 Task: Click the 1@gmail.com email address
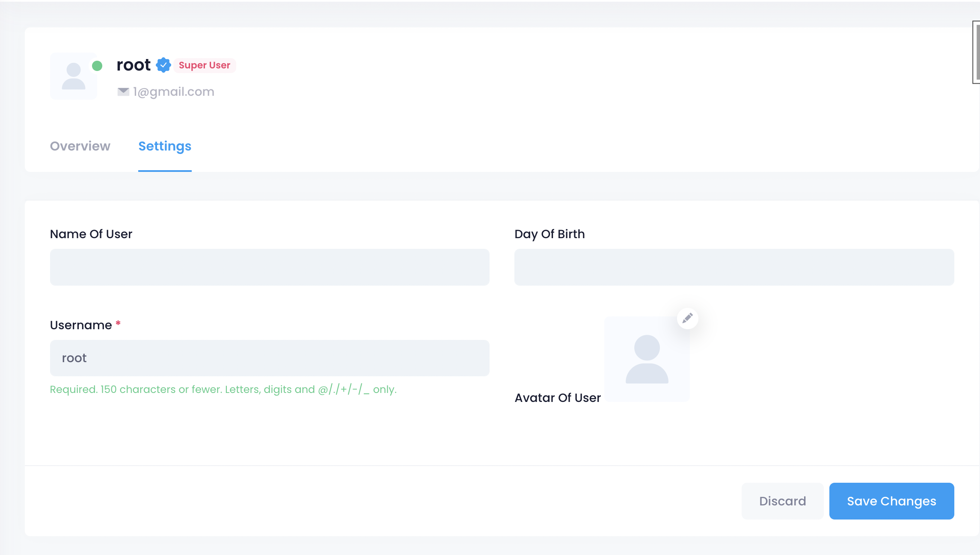(173, 92)
